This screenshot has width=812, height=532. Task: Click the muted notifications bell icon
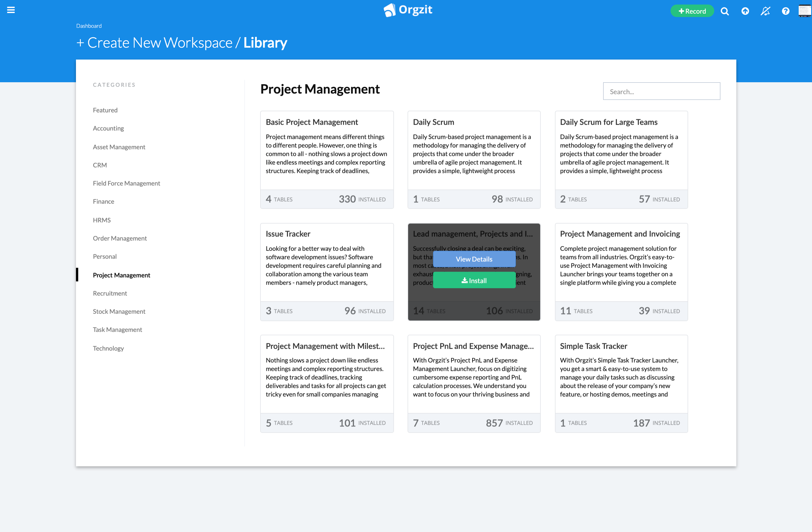[x=765, y=12]
